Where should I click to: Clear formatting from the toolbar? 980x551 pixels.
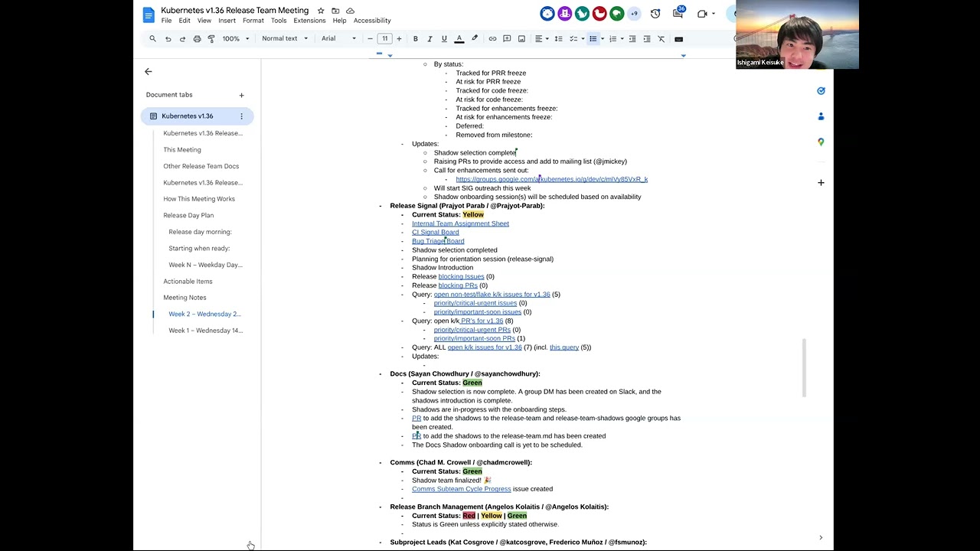tap(661, 39)
